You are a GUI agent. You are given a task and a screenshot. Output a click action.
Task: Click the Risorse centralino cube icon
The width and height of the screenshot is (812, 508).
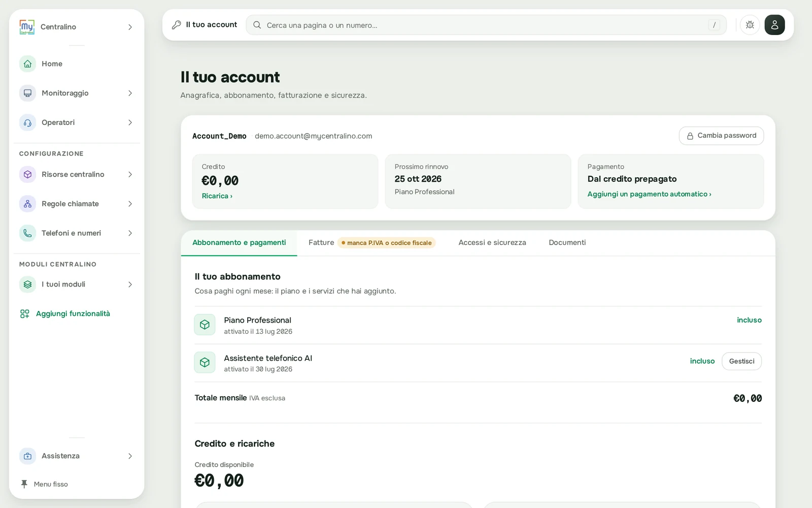pos(27,174)
